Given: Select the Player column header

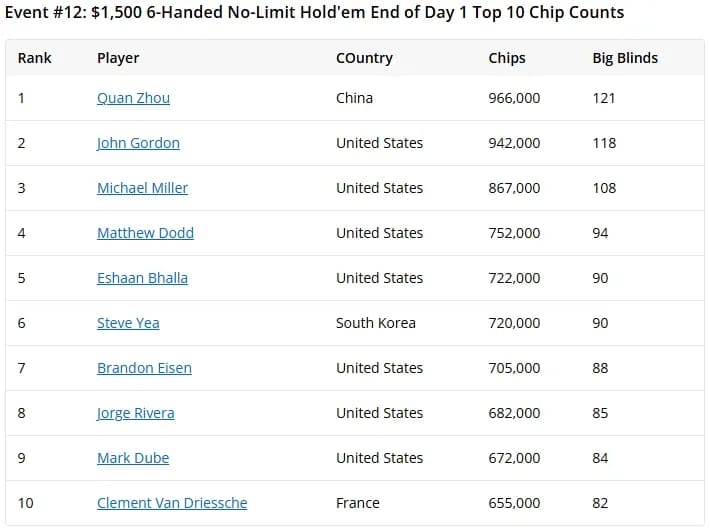Looking at the screenshot, I should click(118, 58).
